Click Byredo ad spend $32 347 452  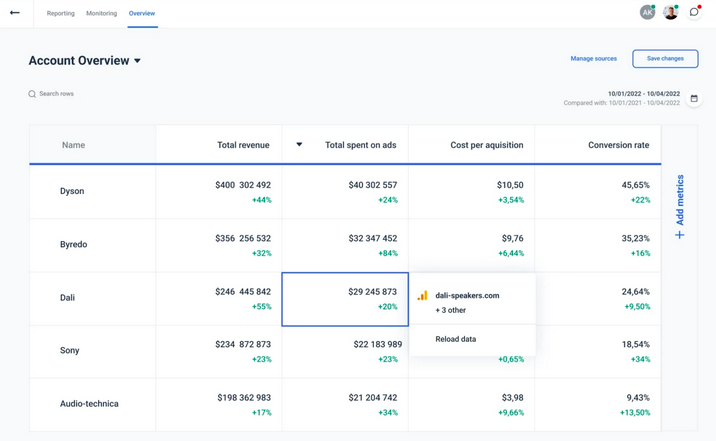pos(373,238)
